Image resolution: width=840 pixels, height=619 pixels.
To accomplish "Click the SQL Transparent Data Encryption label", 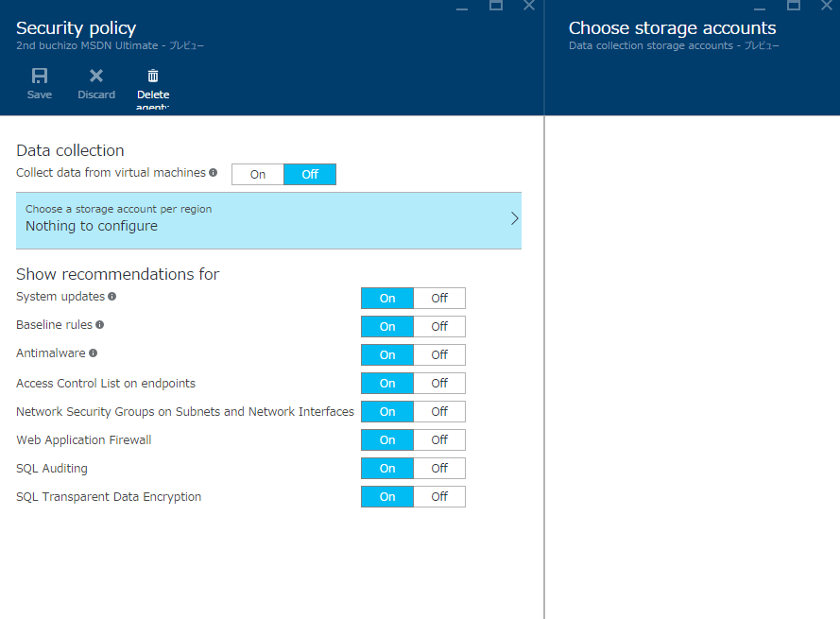I will pyautogui.click(x=109, y=497).
